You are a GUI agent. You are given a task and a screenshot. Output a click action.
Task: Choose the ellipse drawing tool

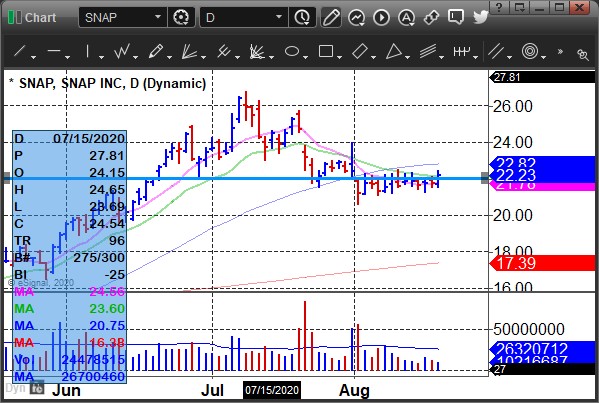tap(292, 51)
